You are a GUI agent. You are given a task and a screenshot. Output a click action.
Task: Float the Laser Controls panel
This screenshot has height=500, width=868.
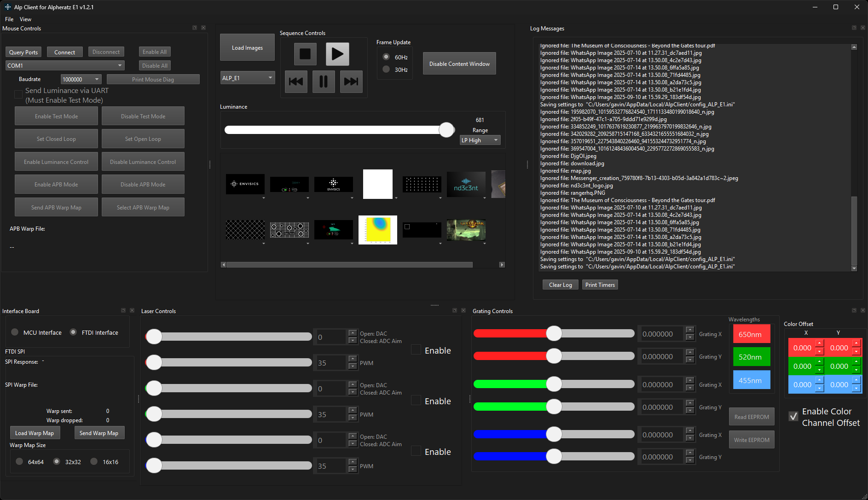click(x=455, y=311)
